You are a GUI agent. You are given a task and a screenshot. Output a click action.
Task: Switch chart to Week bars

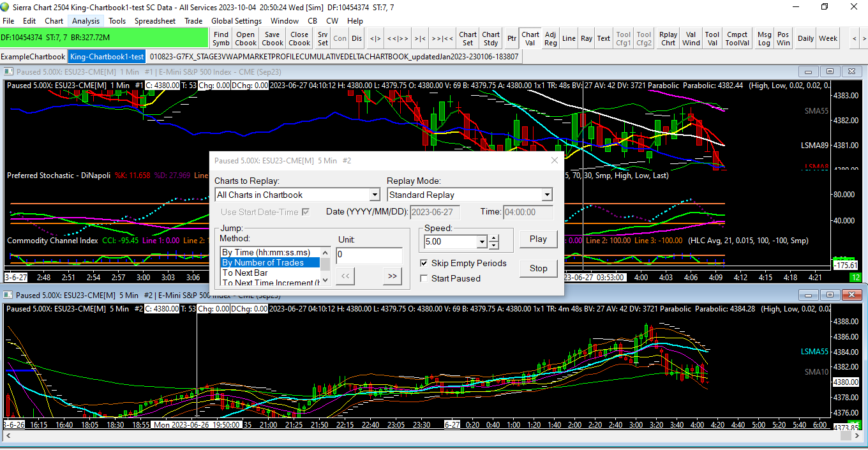(x=828, y=38)
